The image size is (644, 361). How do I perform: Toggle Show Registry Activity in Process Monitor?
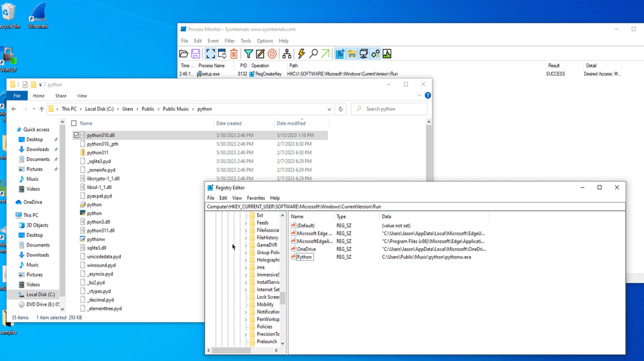[x=340, y=54]
